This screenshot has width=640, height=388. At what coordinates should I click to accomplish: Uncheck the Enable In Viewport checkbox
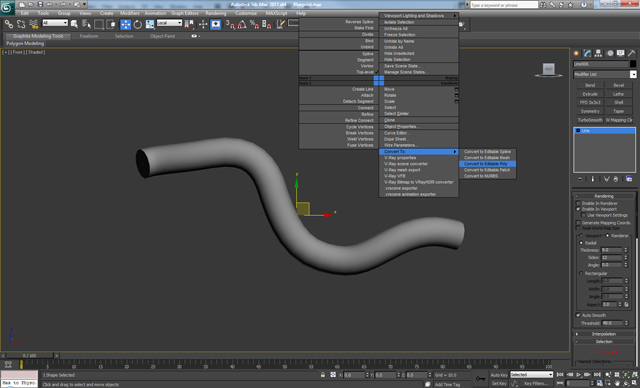pos(578,209)
